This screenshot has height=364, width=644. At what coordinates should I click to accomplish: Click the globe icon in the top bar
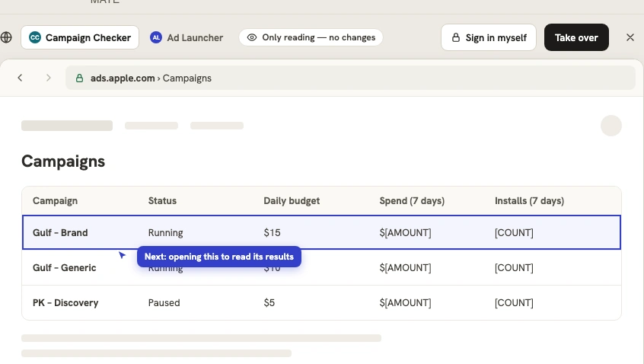pyautogui.click(x=6, y=37)
